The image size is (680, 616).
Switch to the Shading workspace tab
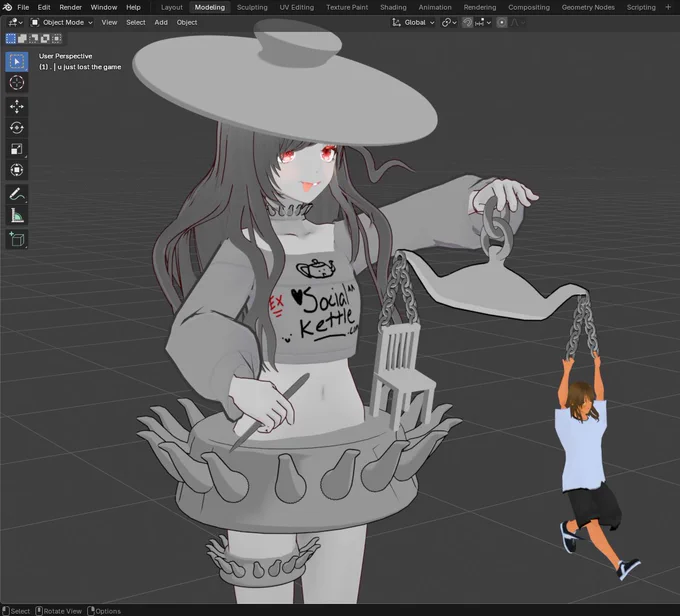(393, 7)
